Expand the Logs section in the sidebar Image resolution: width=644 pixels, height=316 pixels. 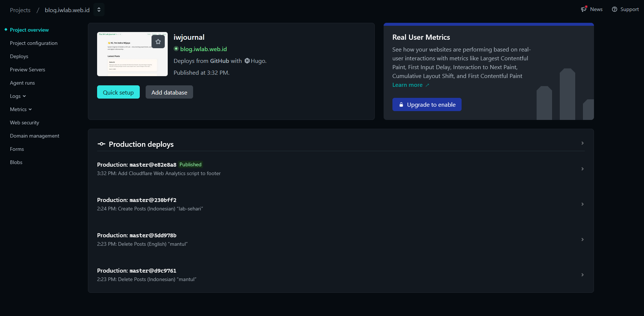tap(18, 96)
